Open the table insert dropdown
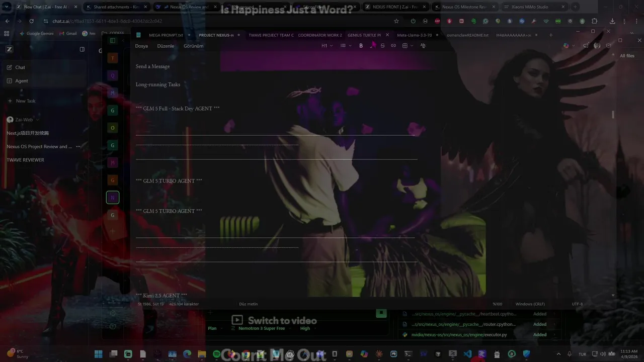 (408, 46)
